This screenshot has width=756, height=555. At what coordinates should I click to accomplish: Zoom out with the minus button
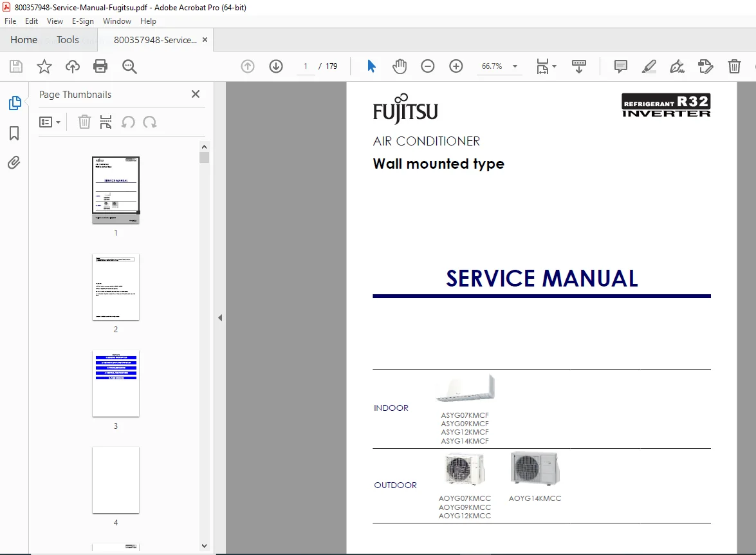point(428,66)
